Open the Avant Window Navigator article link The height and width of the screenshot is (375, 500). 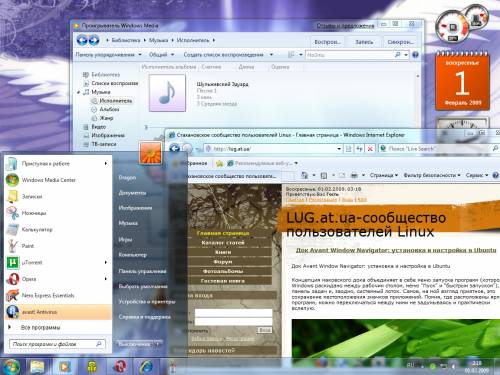[x=396, y=250]
